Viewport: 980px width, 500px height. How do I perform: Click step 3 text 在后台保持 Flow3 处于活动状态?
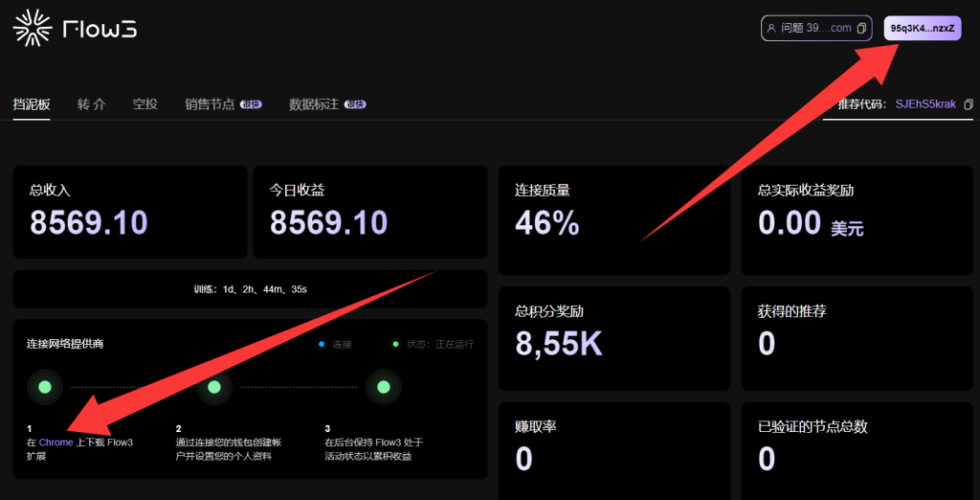[x=374, y=449]
